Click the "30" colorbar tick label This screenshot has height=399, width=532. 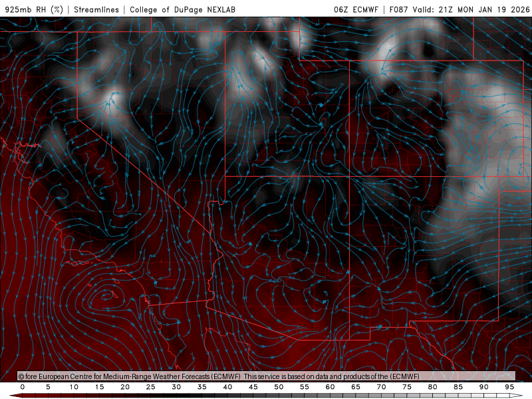[x=176, y=387]
